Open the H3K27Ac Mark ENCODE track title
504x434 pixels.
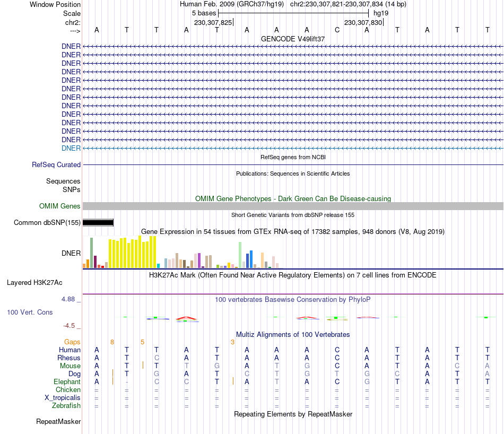[x=293, y=275]
